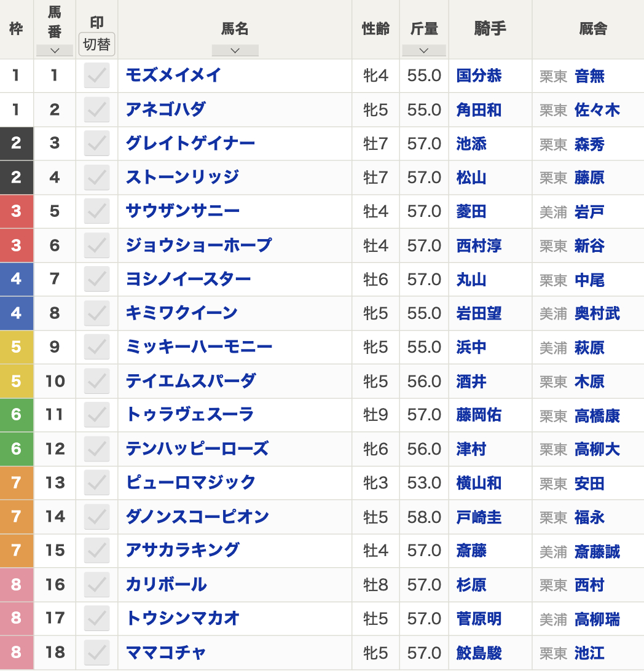Toggle the mark checkbox for テイエムスパーダ

(x=96, y=381)
